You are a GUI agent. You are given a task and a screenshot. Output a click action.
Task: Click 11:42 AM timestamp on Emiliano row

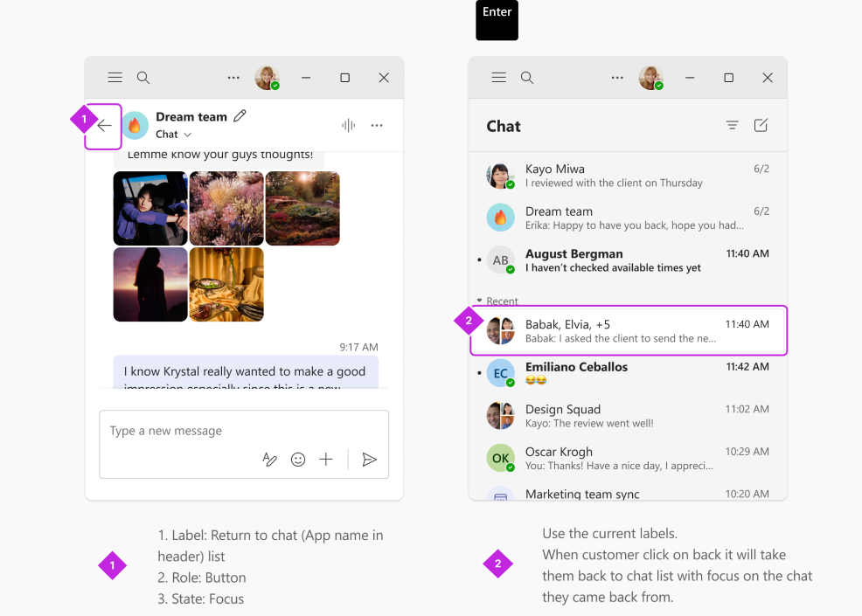747,366
